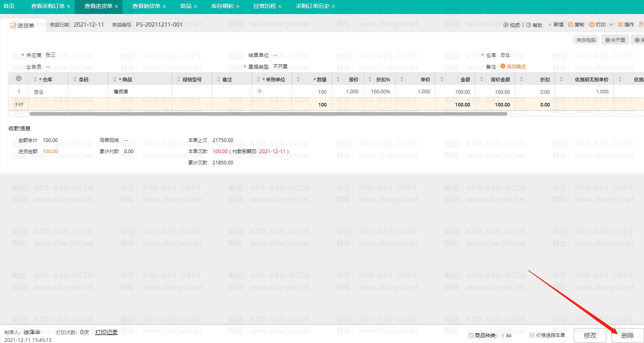Click the 打印 printer icon

(592, 25)
